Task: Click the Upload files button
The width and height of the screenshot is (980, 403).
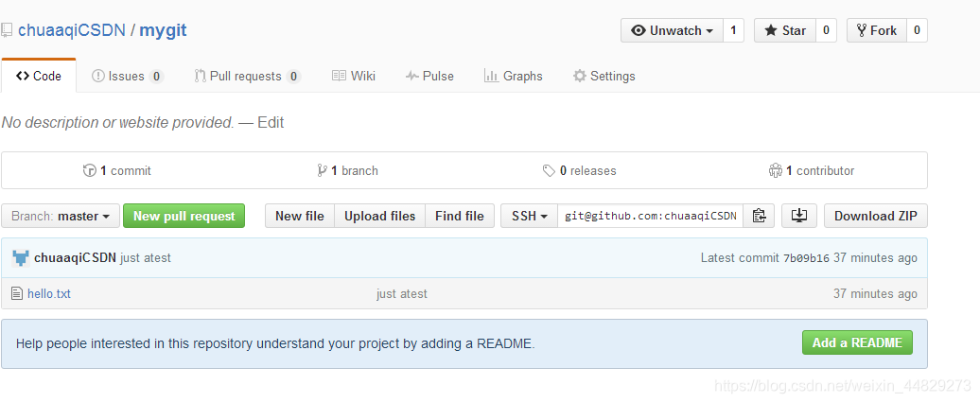Action: [380, 217]
